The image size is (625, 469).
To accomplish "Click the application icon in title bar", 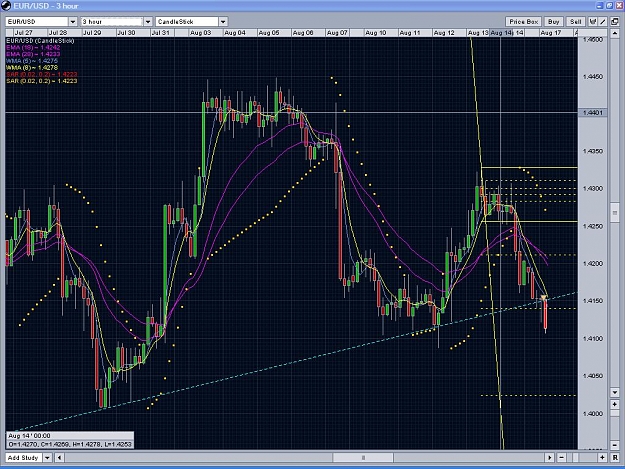I will click(6, 6).
